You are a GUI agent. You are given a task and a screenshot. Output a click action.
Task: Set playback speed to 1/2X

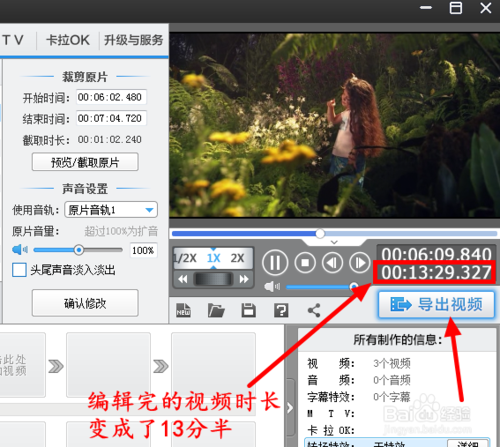pyautogui.click(x=185, y=258)
